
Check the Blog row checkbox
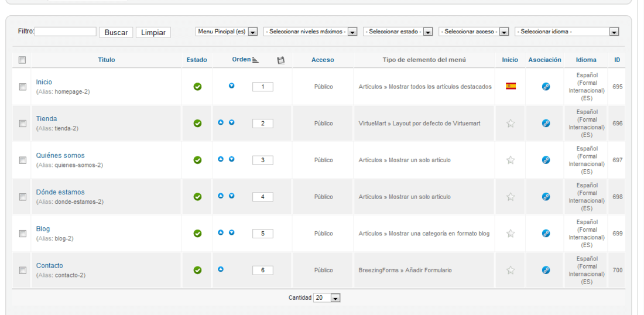(23, 233)
